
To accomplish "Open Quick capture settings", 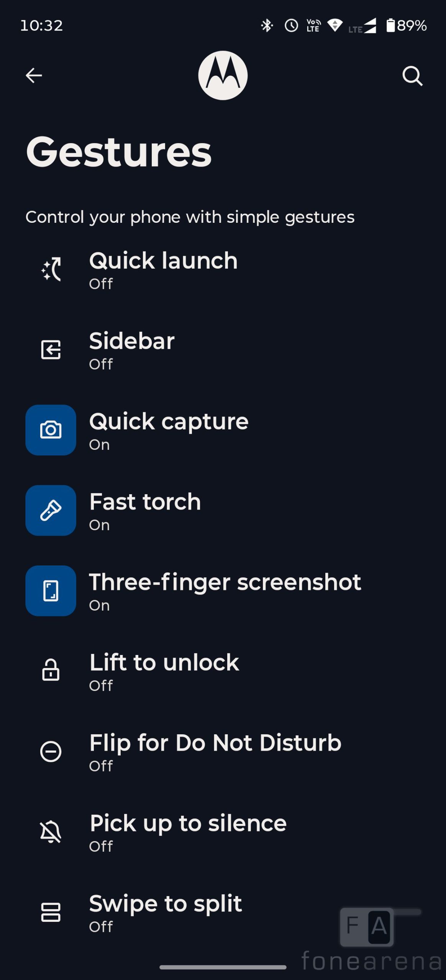I will click(169, 430).
